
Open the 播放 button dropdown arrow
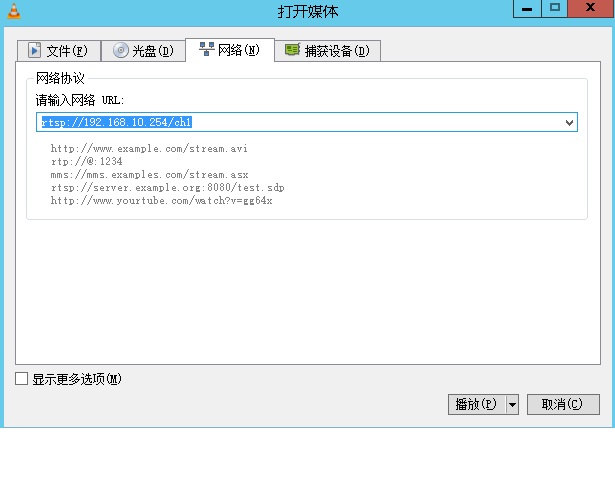coord(512,404)
